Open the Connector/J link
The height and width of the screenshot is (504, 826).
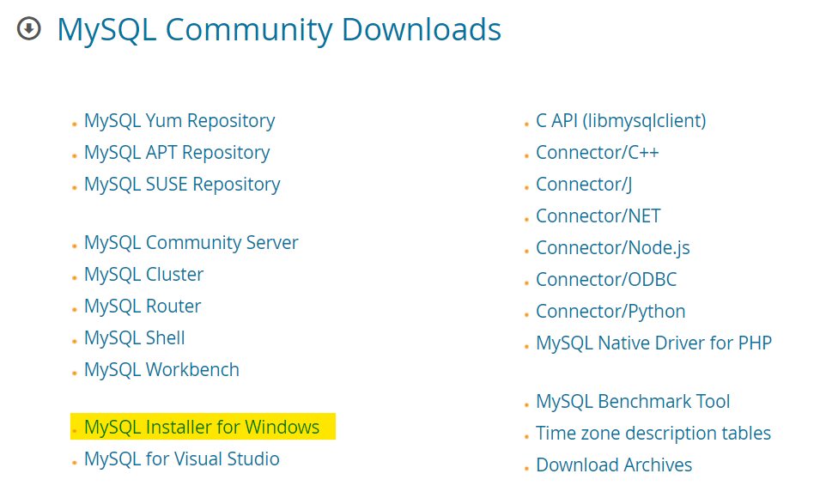[584, 185]
